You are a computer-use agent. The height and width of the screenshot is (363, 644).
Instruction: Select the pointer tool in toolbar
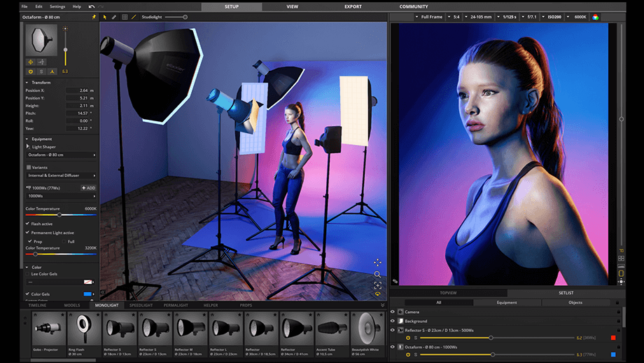point(105,17)
